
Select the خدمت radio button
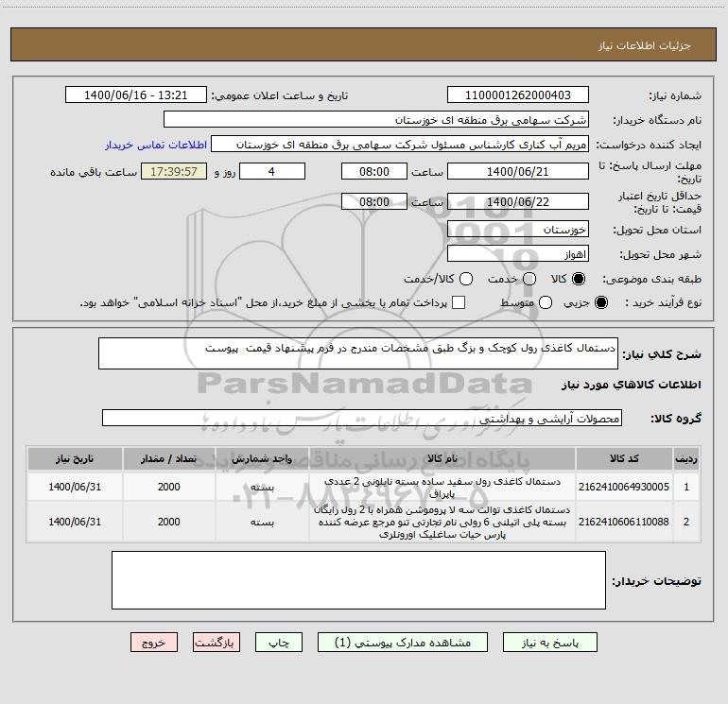pyautogui.click(x=529, y=279)
